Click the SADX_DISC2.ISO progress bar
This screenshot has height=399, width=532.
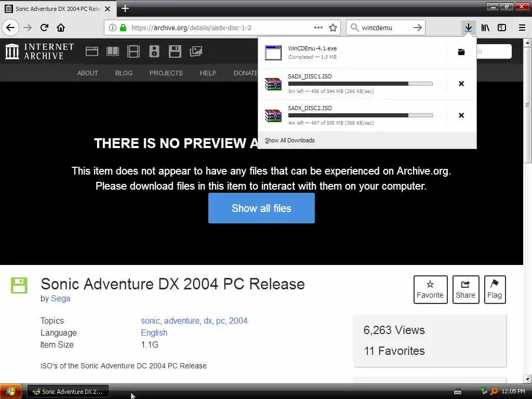coord(361,115)
